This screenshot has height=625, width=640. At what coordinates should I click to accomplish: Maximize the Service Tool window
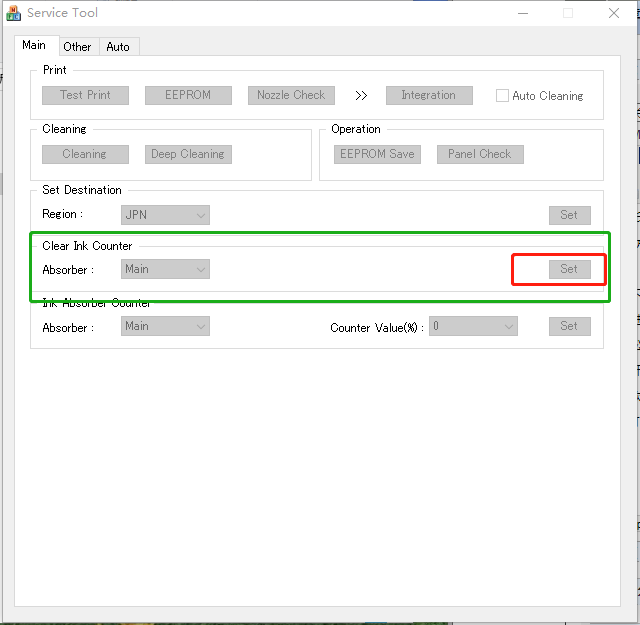click(568, 13)
